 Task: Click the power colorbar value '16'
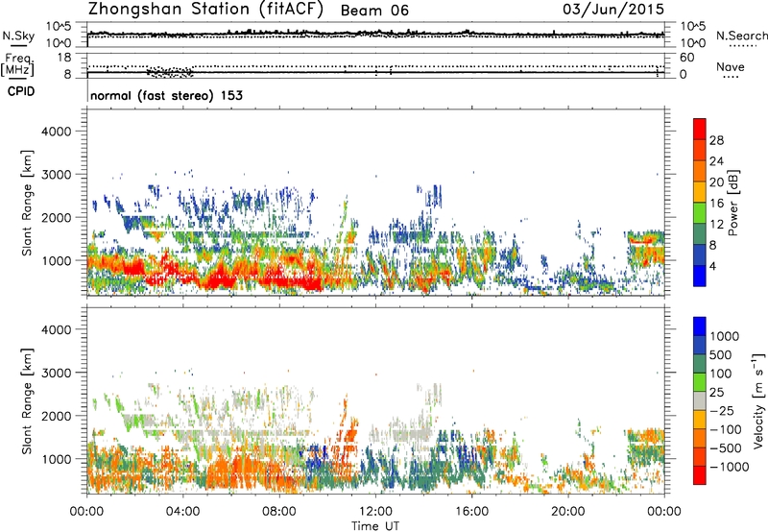click(x=716, y=203)
